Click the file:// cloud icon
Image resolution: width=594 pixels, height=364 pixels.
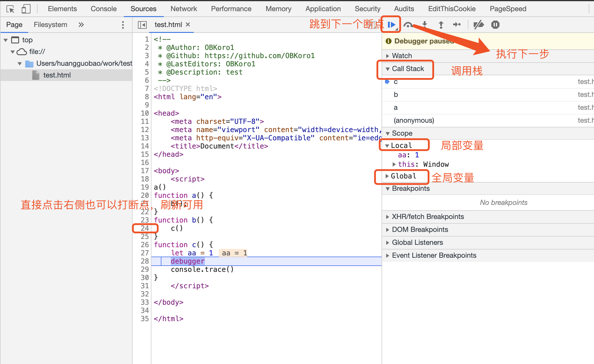(x=22, y=52)
